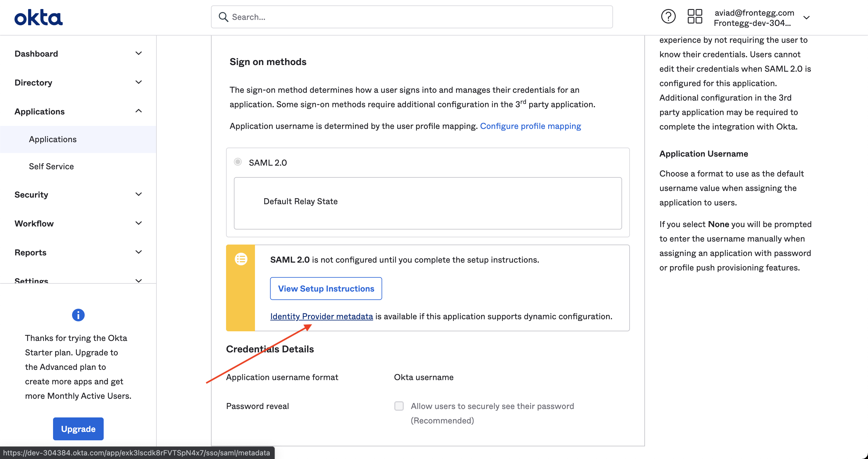Open the help question mark icon
The width and height of the screenshot is (868, 459).
tap(668, 17)
